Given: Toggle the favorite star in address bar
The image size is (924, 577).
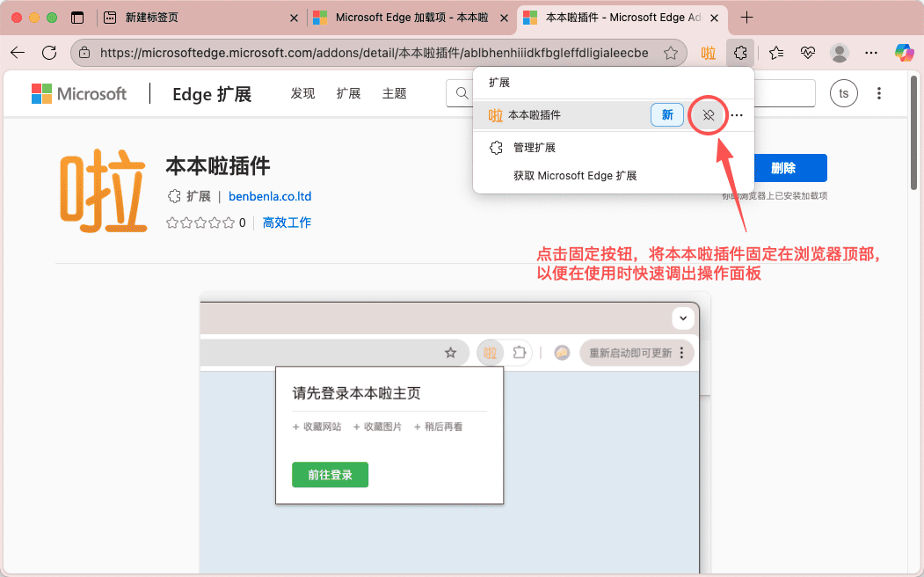Looking at the screenshot, I should 670,53.
